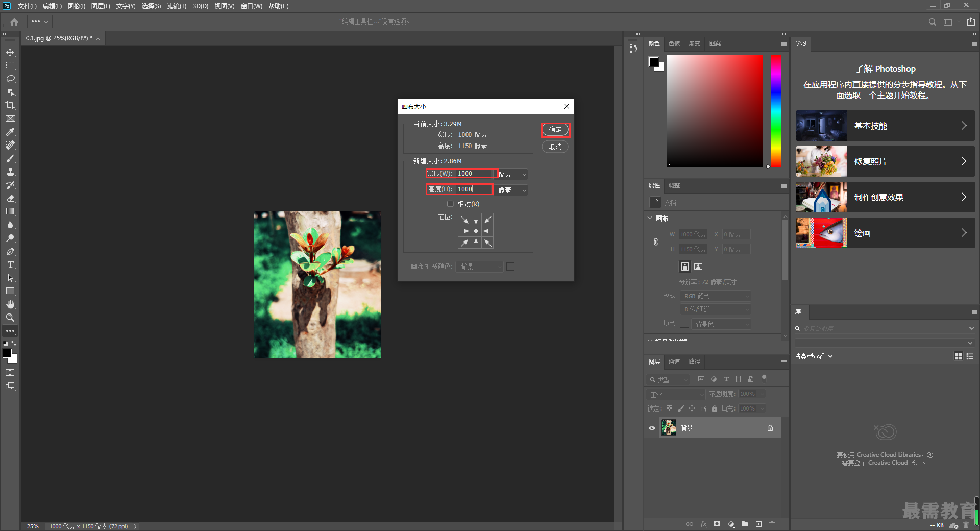
Task: Set anchor to bottom-right arrow
Action: (x=488, y=243)
